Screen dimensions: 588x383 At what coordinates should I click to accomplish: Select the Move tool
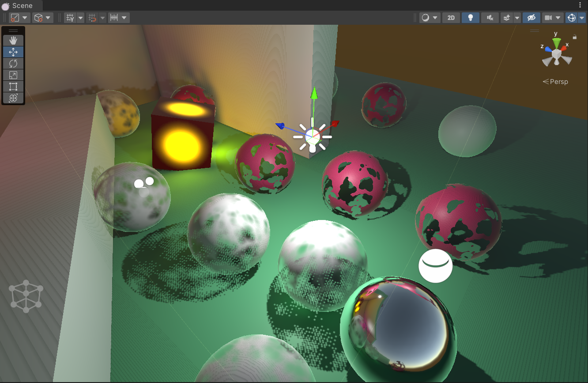point(13,52)
